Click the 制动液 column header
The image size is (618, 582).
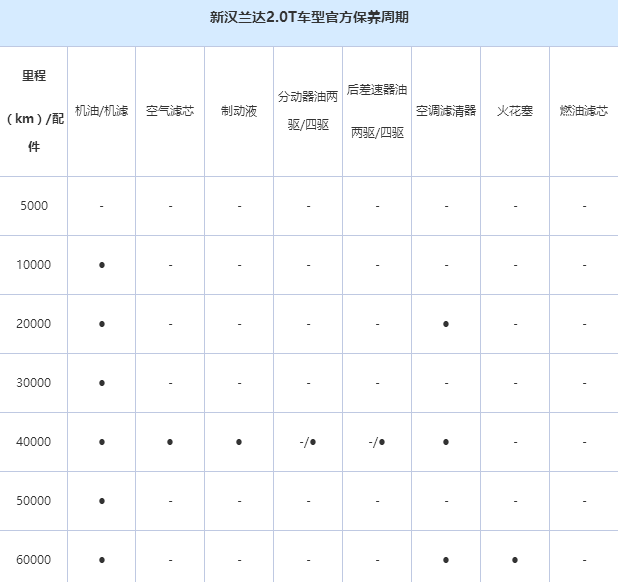[x=239, y=111]
